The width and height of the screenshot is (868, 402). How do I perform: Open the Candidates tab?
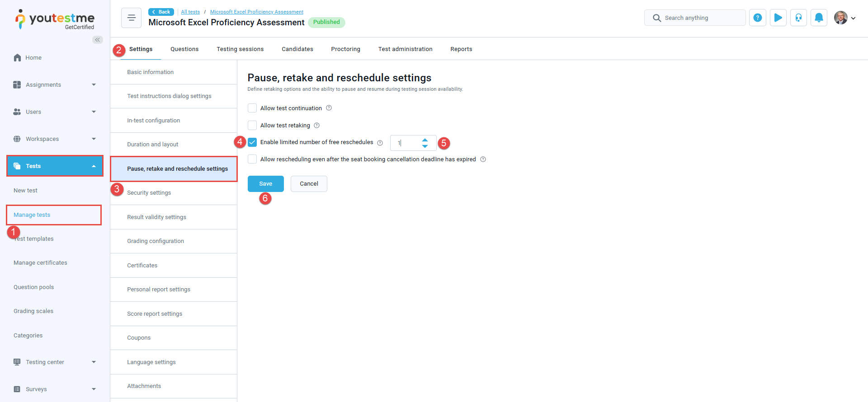pyautogui.click(x=297, y=49)
